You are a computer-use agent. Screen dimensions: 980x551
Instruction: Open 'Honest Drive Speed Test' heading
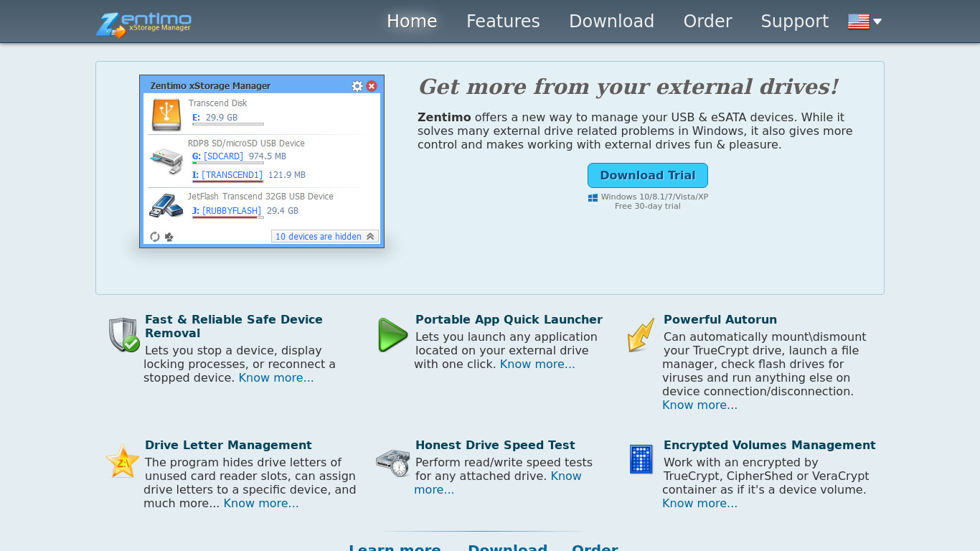pyautogui.click(x=495, y=446)
